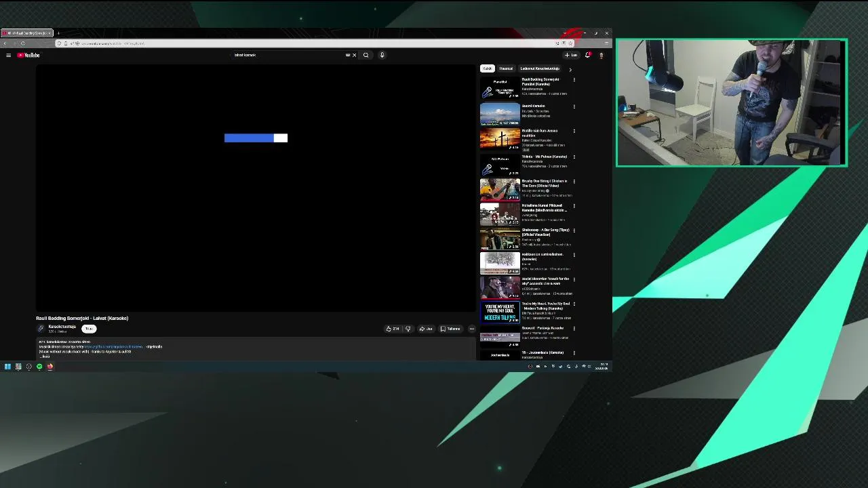
Task: Open the YouTube hamburger guide menu
Action: pyautogui.click(x=8, y=55)
